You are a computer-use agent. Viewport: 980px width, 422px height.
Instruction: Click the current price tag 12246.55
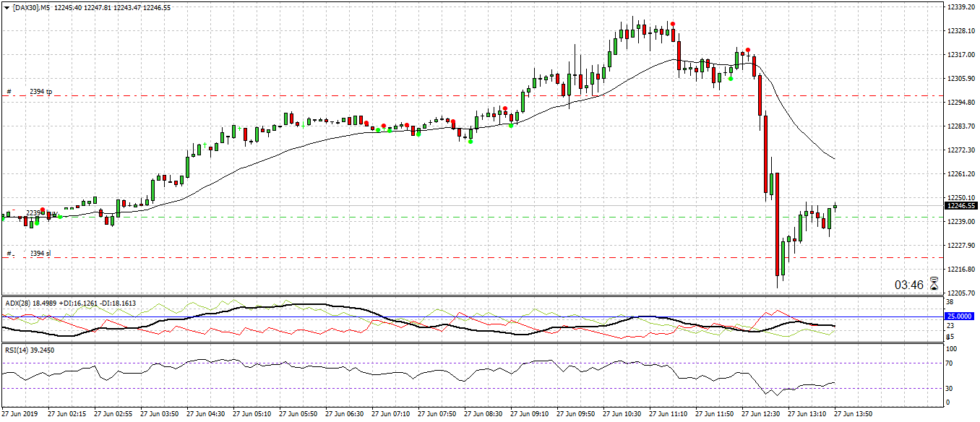960,206
